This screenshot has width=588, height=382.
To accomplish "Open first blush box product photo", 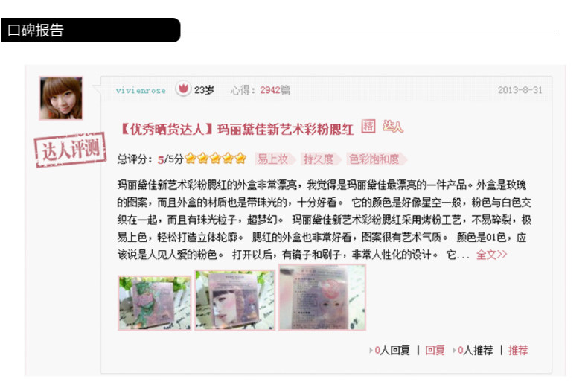I will tap(155, 303).
